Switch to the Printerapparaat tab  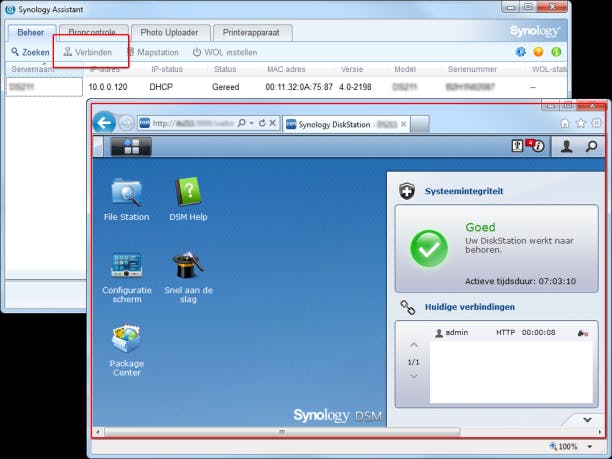click(x=251, y=32)
